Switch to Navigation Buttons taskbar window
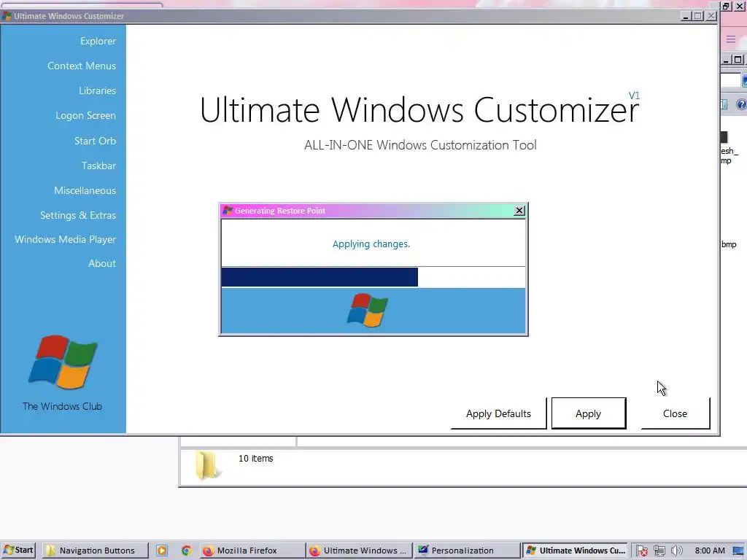Viewport: 747px width, 560px height. pyautogui.click(x=95, y=550)
